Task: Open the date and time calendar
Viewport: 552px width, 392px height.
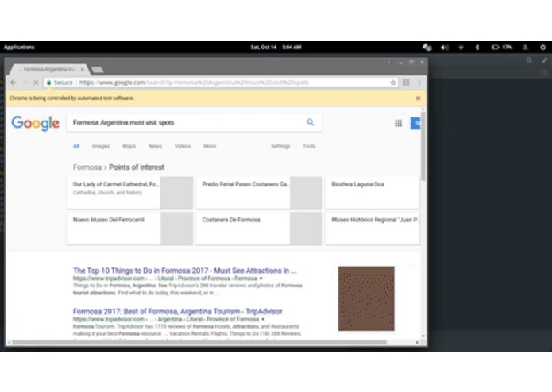Action: (x=276, y=47)
